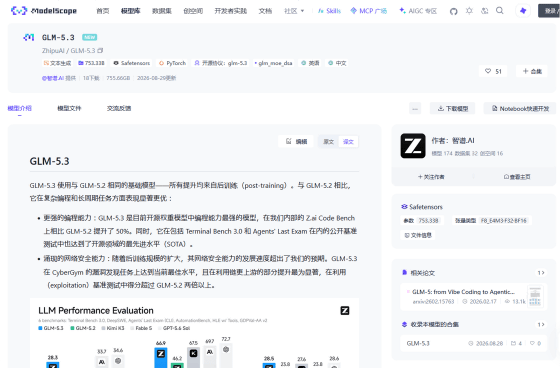Expand the 收录本模型的合集 list arrow
Viewport: 560px width, 368px height.
point(541,324)
